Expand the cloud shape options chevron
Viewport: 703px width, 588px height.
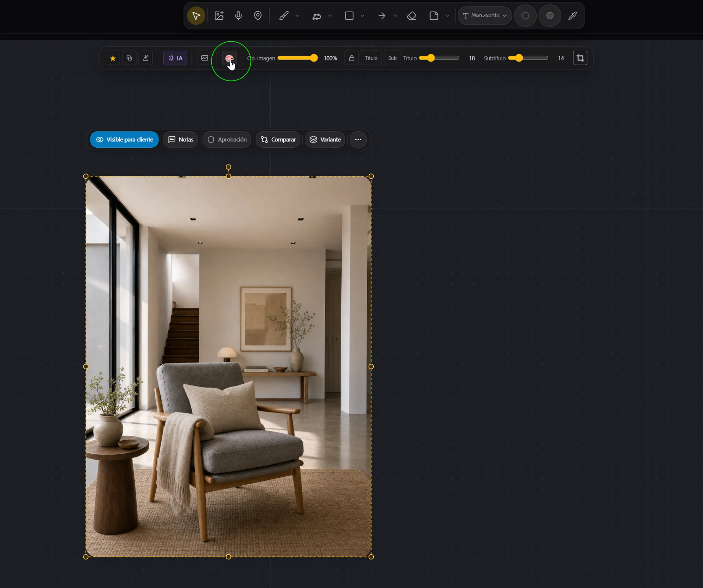tap(330, 16)
